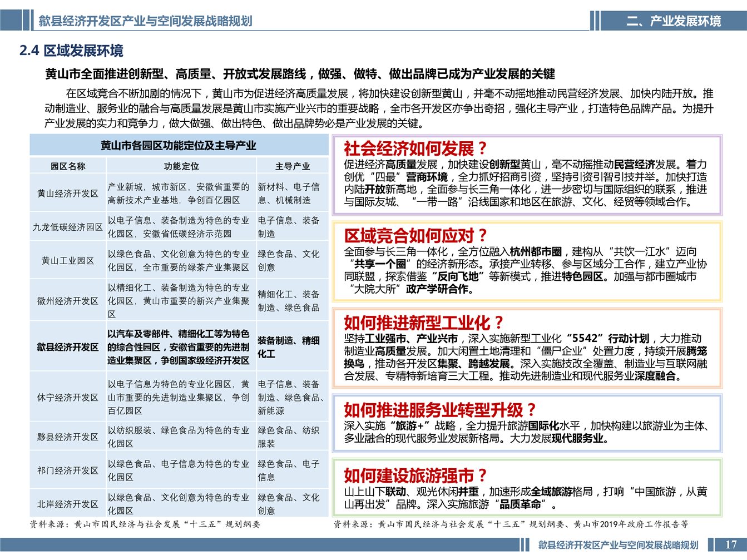747x560 pixels.
Task: Click red heading 如何推进新型工业化？
Action: 424,323
